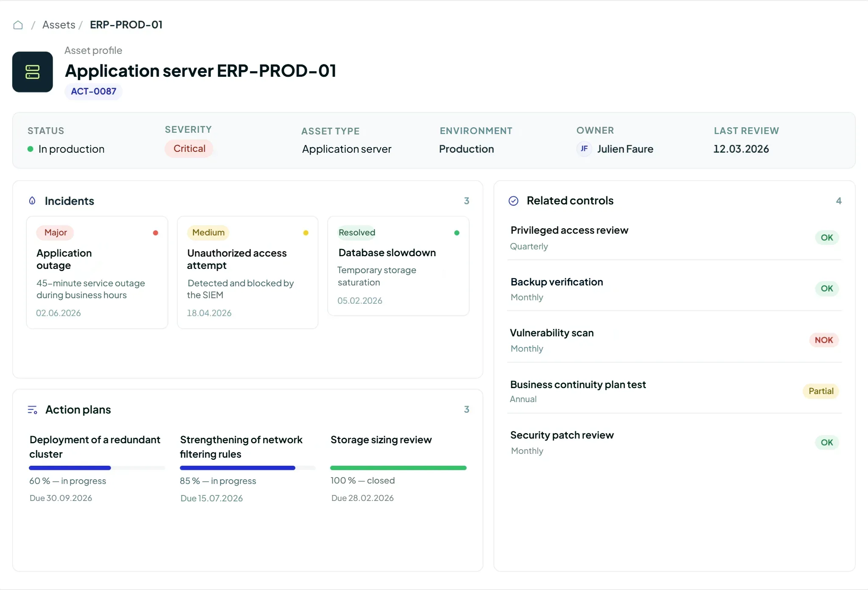Click the ACT-0087 identifier badge
Image resolution: width=868 pixels, height=590 pixels.
click(x=93, y=91)
